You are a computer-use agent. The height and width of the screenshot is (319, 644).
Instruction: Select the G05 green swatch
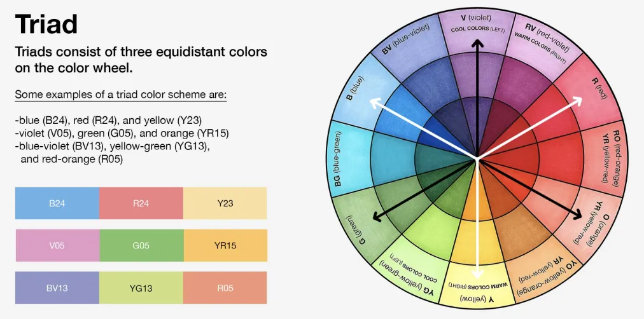pyautogui.click(x=142, y=246)
